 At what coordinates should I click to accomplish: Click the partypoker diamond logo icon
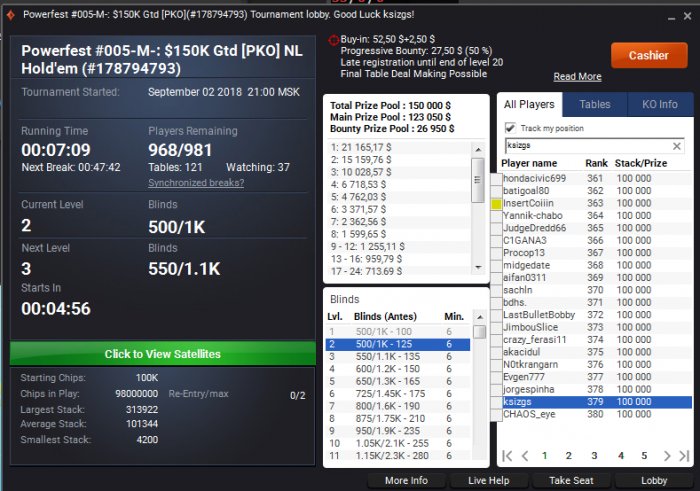coord(11,15)
